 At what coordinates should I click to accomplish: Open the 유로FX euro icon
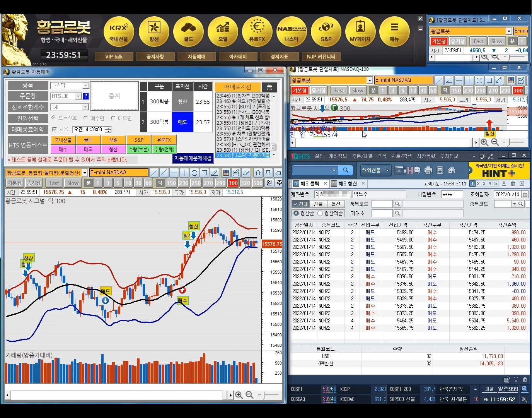click(x=257, y=32)
